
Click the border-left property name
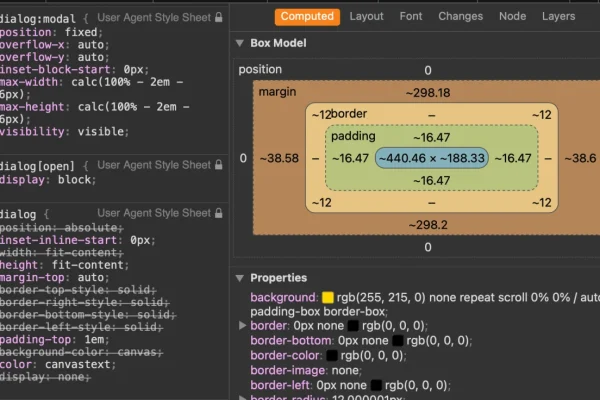tap(280, 385)
